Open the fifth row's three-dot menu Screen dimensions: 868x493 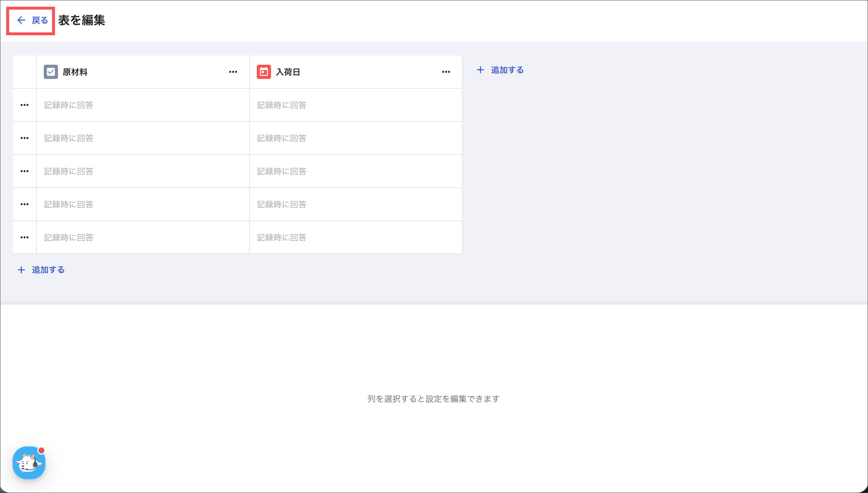point(24,237)
